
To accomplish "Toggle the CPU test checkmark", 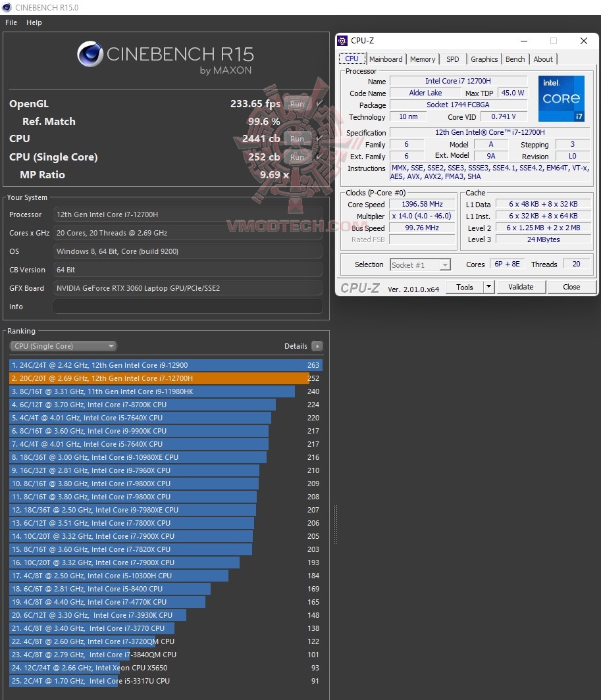I will (x=319, y=138).
